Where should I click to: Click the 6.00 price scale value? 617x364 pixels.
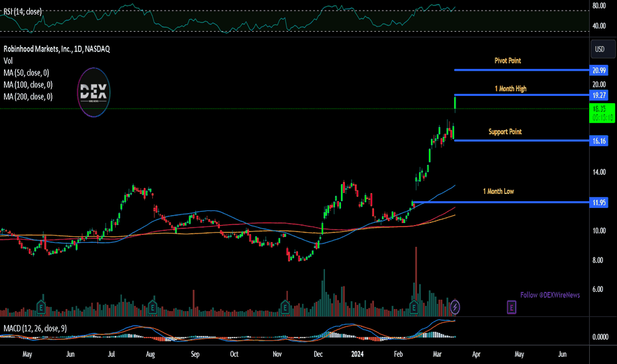[x=598, y=289]
